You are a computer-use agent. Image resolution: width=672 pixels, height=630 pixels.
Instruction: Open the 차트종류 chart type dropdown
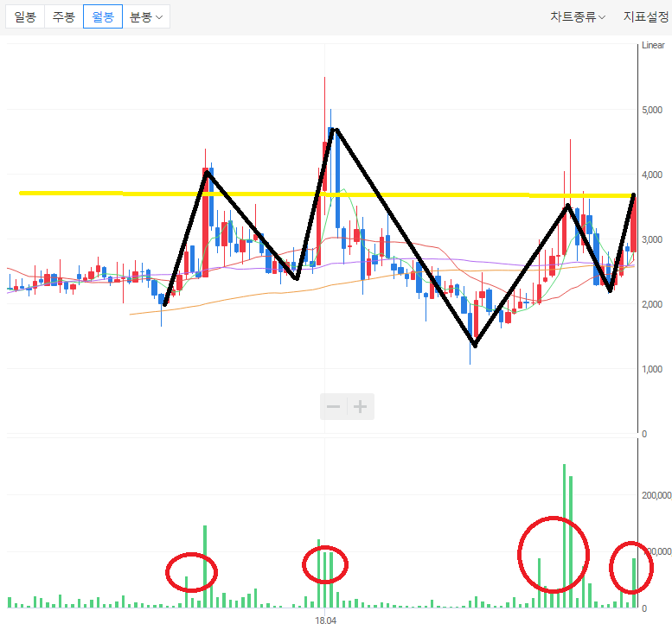coord(577,17)
